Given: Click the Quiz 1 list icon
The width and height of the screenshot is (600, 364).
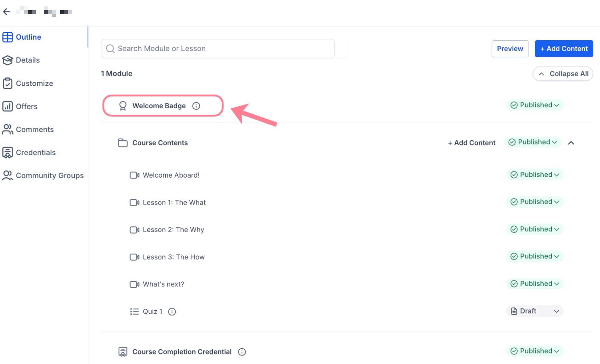Looking at the screenshot, I should click(134, 312).
